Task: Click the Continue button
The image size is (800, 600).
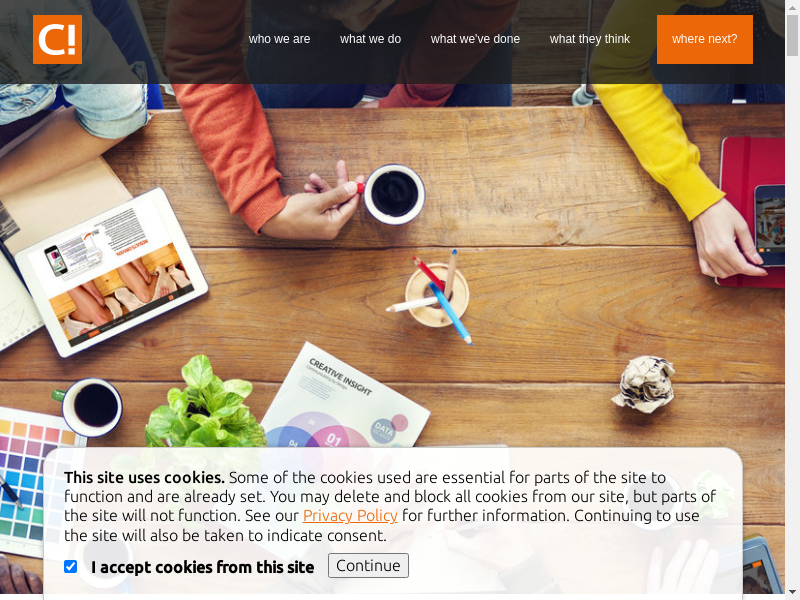Action: 368,565
